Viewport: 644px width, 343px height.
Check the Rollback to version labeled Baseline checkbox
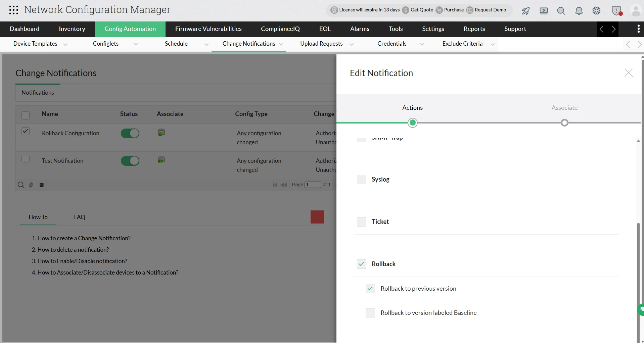pos(370,312)
